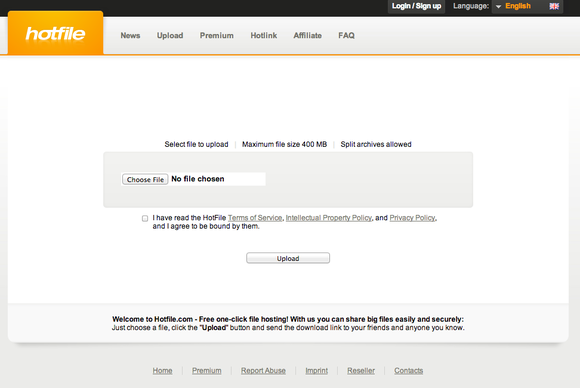Click the 'Select file to upload' text
Viewport: 580px width, 388px height.
[x=196, y=144]
